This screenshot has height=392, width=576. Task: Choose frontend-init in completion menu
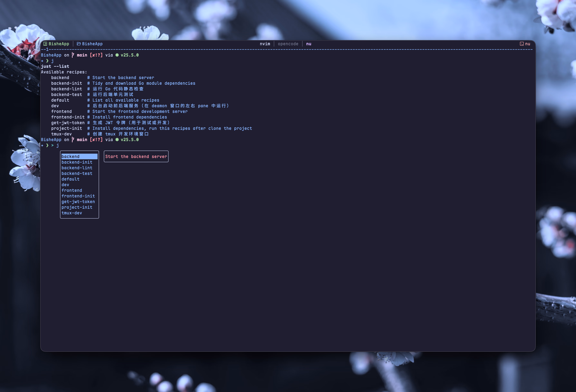[x=78, y=196]
